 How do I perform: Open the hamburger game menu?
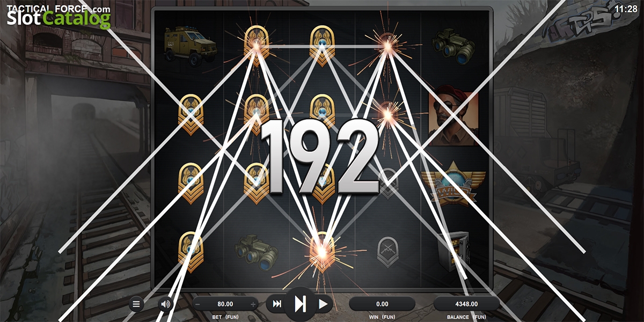[x=136, y=304]
